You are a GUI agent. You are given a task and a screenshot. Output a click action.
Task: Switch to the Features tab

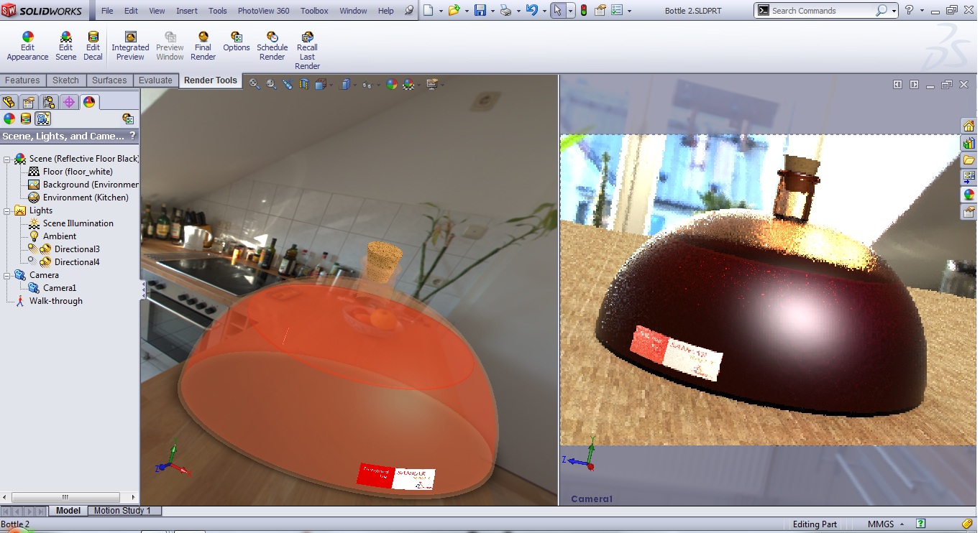coord(22,80)
